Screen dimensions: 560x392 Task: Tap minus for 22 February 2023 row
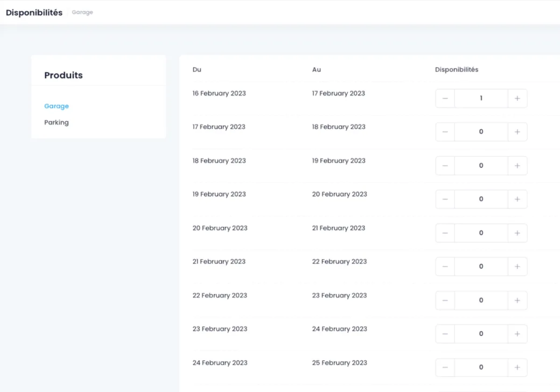coord(445,301)
